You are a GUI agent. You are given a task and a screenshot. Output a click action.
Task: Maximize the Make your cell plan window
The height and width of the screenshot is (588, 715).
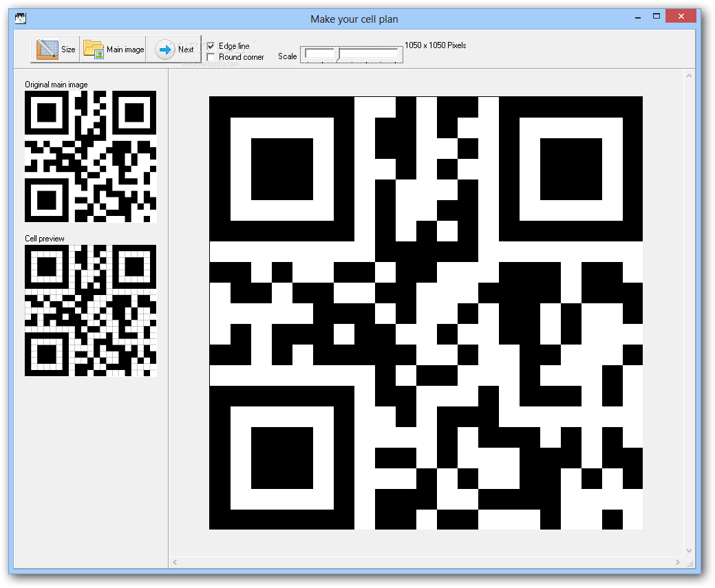657,17
